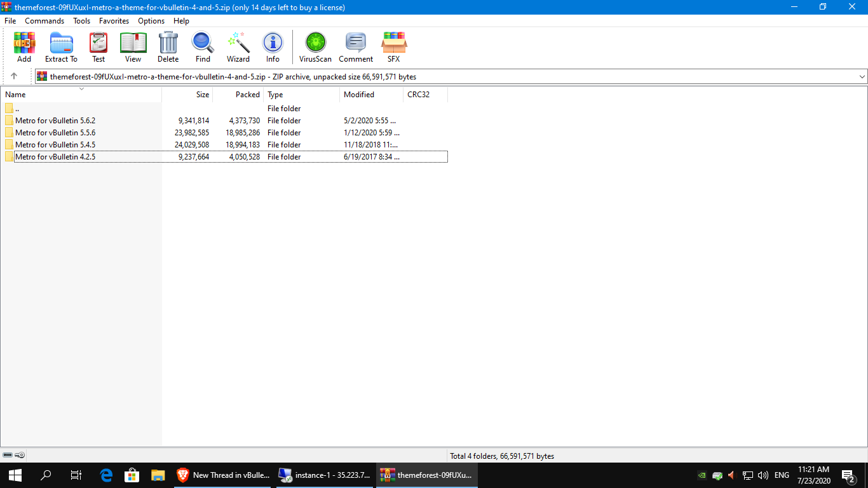Open the volume control in system tray
This screenshot has height=488, width=868.
click(763, 475)
